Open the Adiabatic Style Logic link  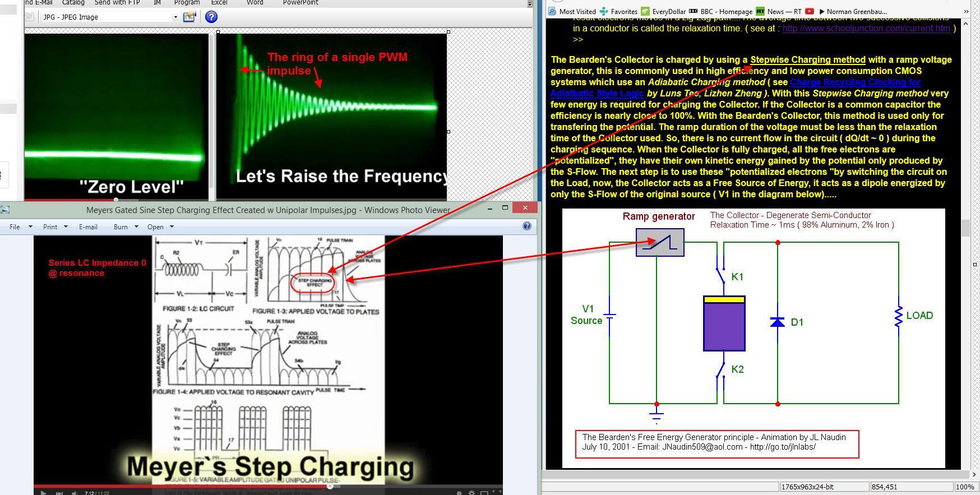pyautogui.click(x=597, y=93)
